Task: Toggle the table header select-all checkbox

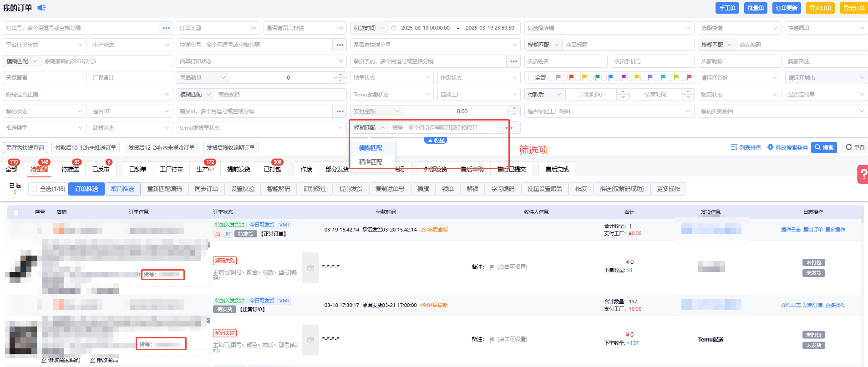Action: pos(16,212)
